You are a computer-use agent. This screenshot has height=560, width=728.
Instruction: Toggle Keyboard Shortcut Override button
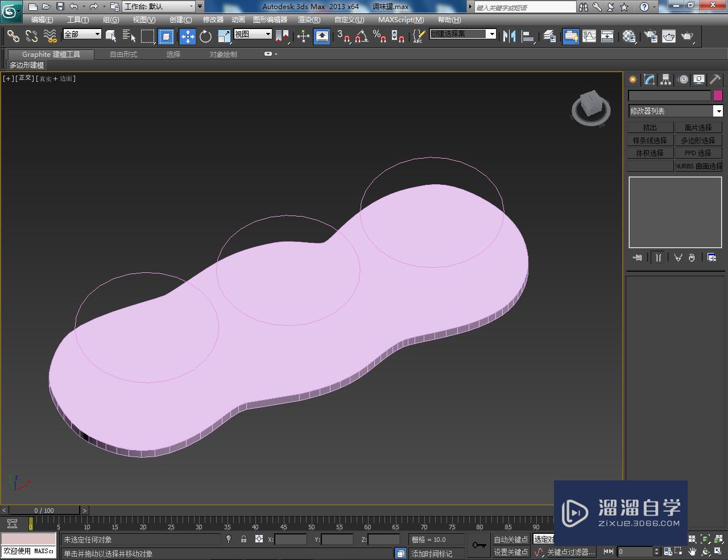(x=322, y=36)
